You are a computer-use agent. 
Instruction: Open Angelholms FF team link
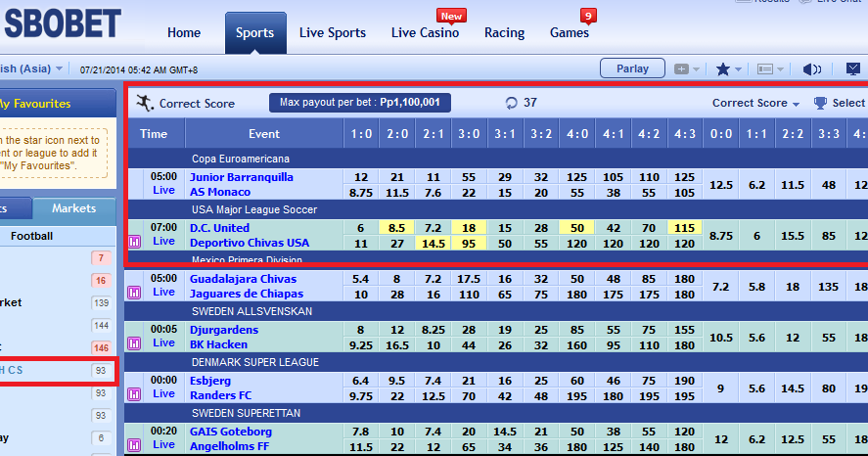[229, 446]
